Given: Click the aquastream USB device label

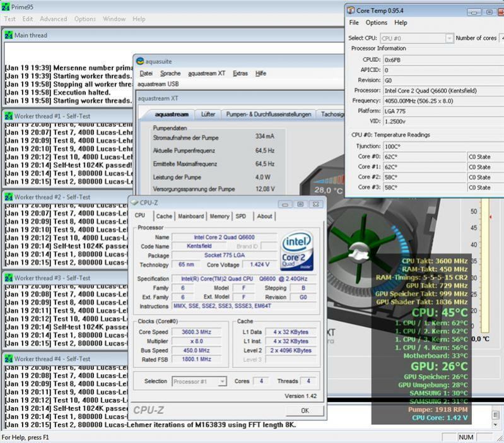Looking at the screenshot, I should (x=158, y=84).
